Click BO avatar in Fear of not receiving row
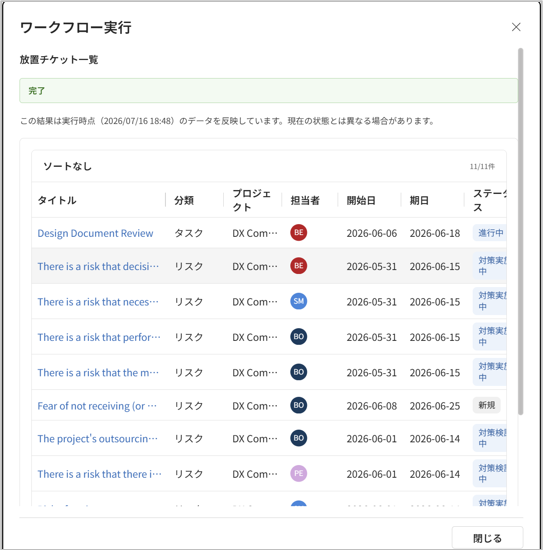The image size is (543, 550). pos(299,405)
